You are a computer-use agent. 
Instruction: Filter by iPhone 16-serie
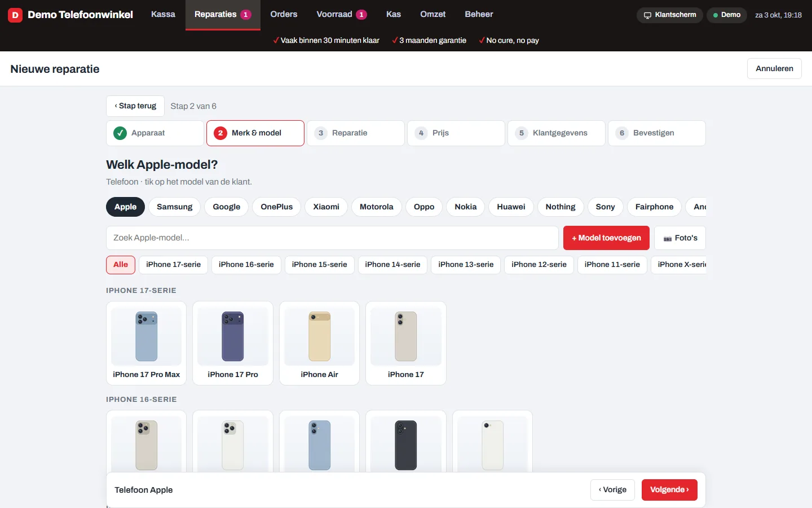pyautogui.click(x=246, y=265)
